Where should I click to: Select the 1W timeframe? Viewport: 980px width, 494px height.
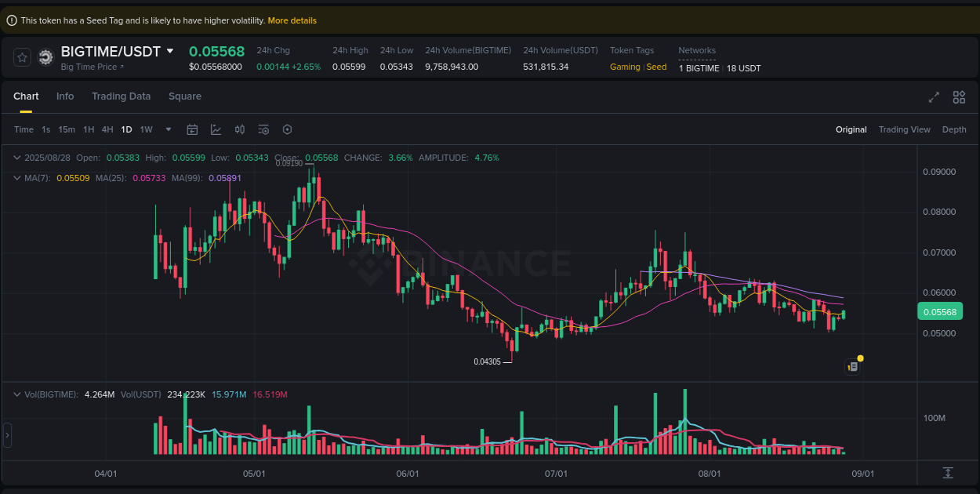coord(146,129)
